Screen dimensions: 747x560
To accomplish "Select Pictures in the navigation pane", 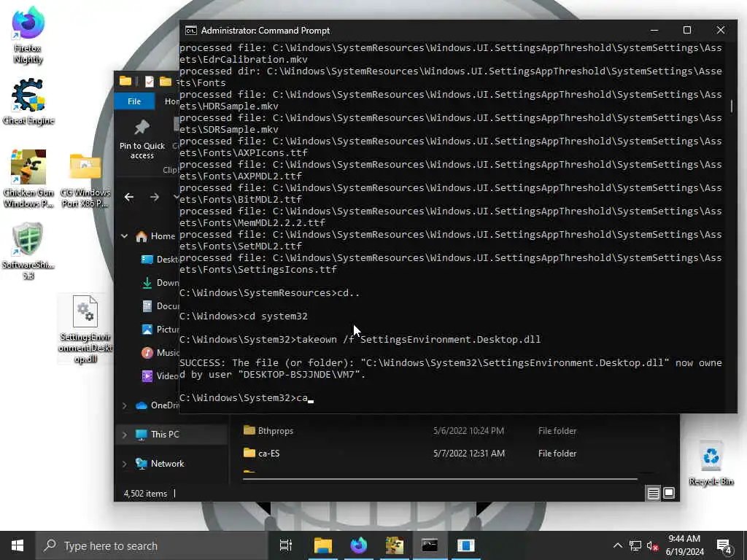I will (160, 330).
